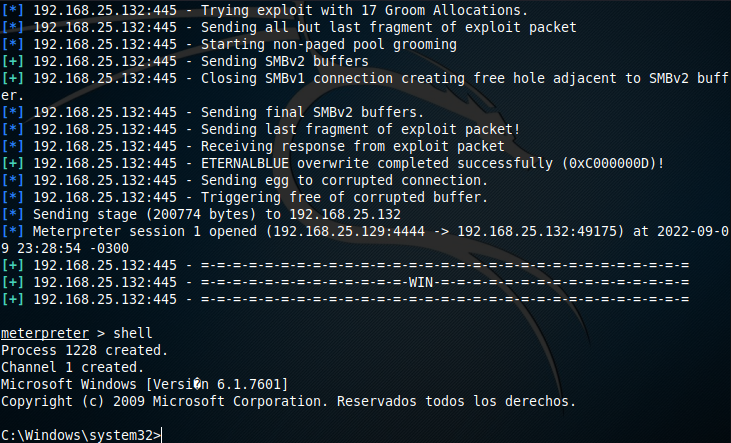This screenshot has height=443, width=731.
Task: Click the 'Channel 1 created.' line
Action: (73, 367)
